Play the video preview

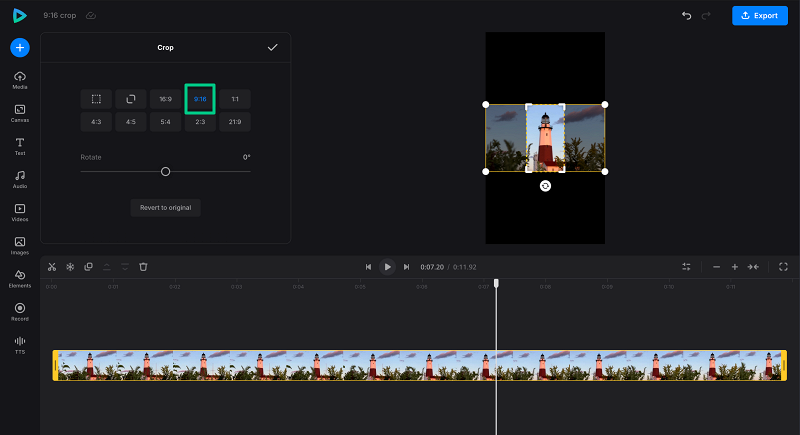coord(387,267)
